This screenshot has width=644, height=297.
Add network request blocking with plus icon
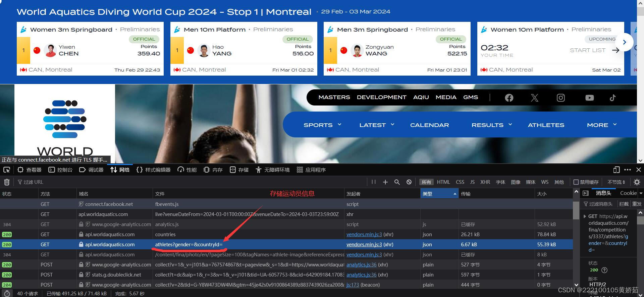pos(385,182)
